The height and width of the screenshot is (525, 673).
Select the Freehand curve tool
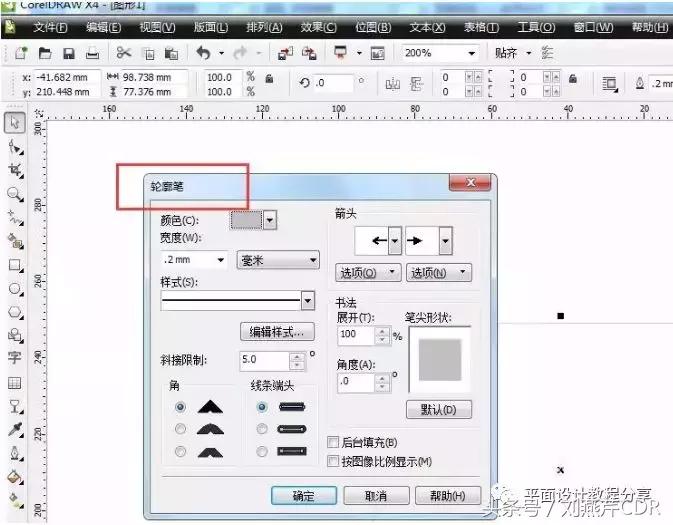tap(15, 218)
